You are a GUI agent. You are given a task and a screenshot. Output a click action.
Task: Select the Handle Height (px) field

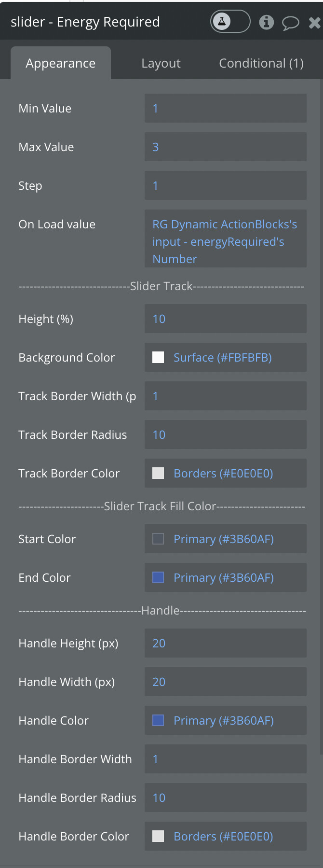point(225,643)
